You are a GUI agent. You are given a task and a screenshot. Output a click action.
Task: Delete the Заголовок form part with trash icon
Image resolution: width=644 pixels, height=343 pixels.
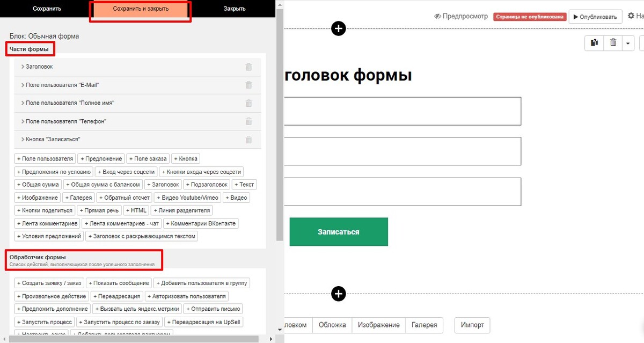248,67
